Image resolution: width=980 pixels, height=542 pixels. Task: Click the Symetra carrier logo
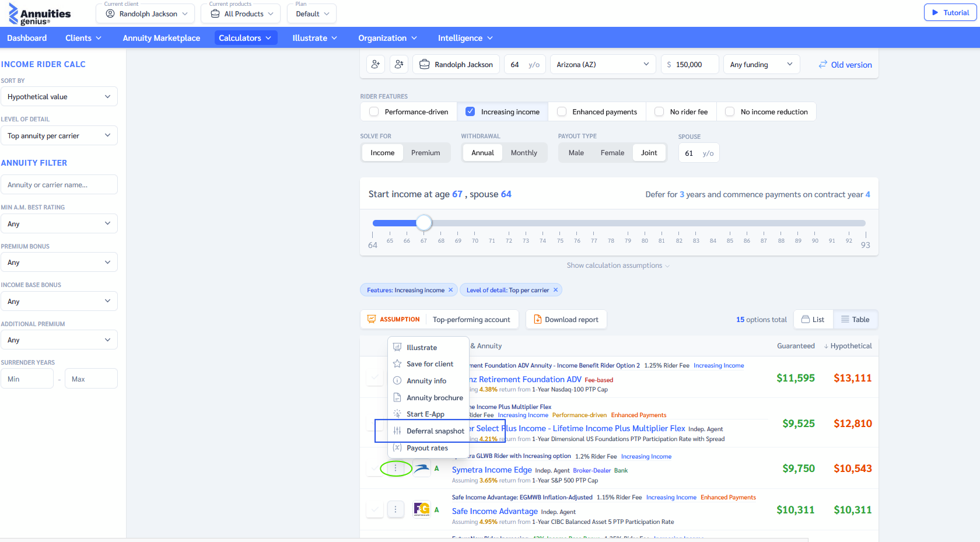422,468
